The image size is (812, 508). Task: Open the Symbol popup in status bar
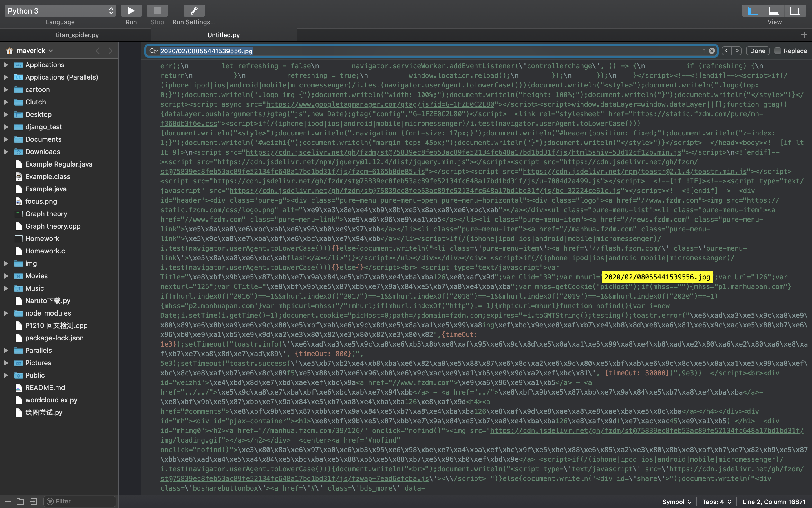point(676,502)
